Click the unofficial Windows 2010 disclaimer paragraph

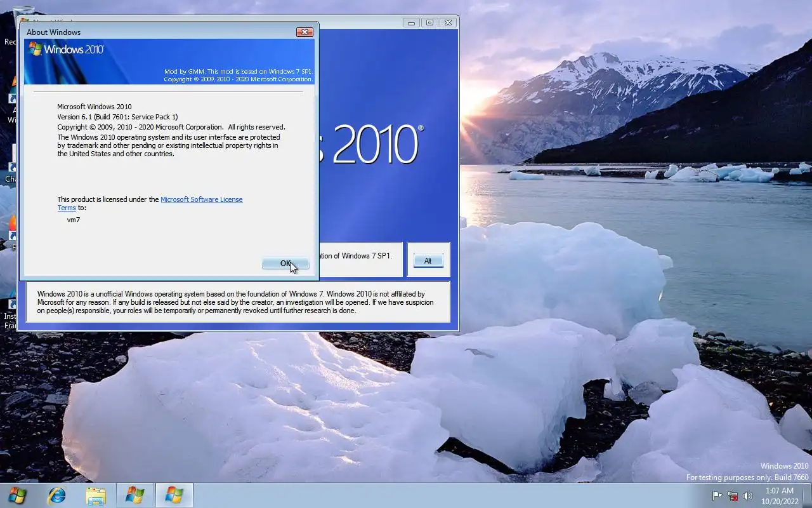point(235,302)
